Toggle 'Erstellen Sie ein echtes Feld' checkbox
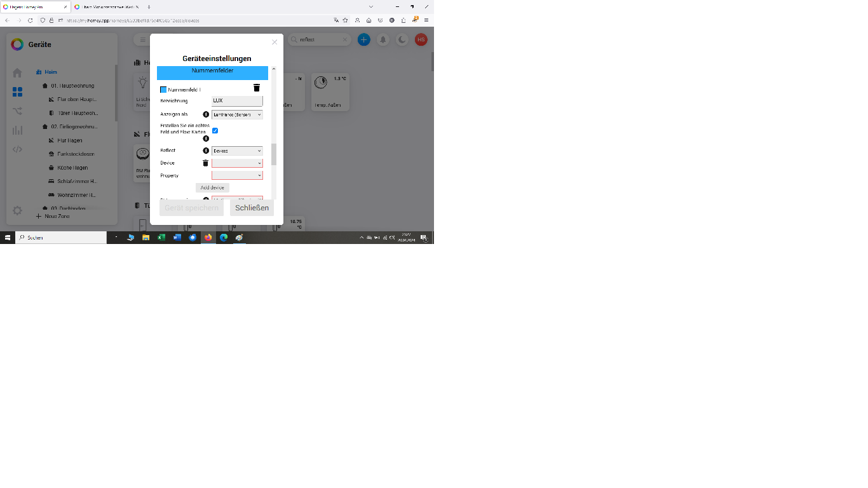This screenshot has height=488, width=868. coord(215,131)
